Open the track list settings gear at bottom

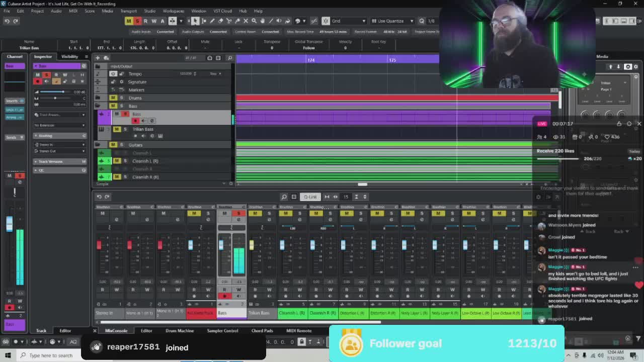coord(231,184)
